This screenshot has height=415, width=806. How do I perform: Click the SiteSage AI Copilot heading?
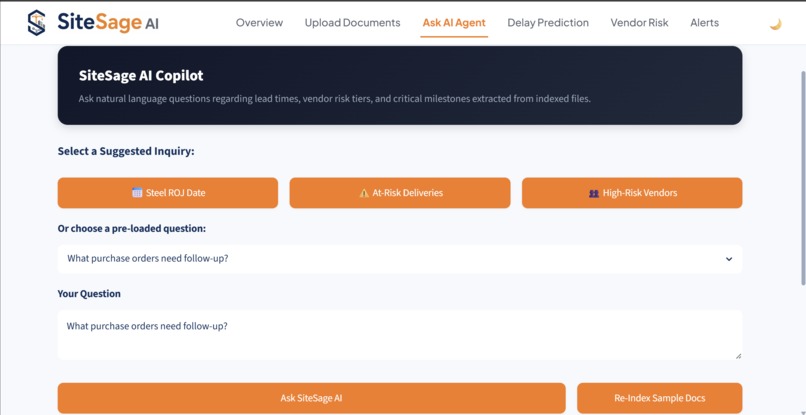pyautogui.click(x=141, y=76)
